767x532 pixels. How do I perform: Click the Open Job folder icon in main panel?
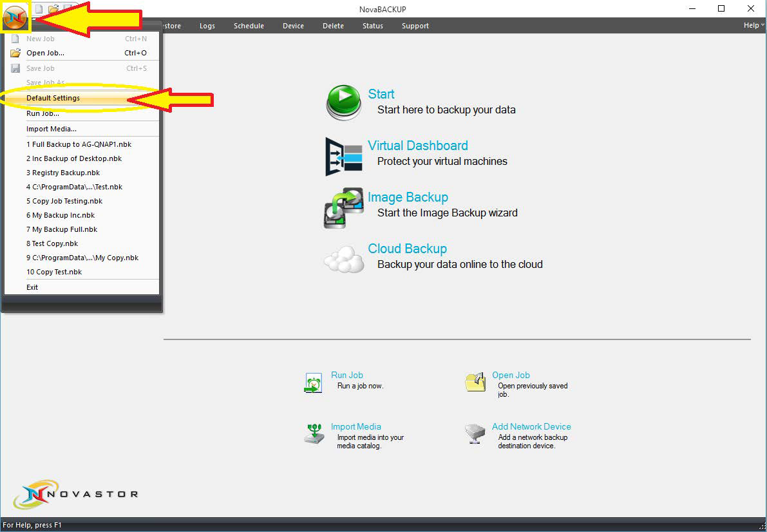click(475, 382)
